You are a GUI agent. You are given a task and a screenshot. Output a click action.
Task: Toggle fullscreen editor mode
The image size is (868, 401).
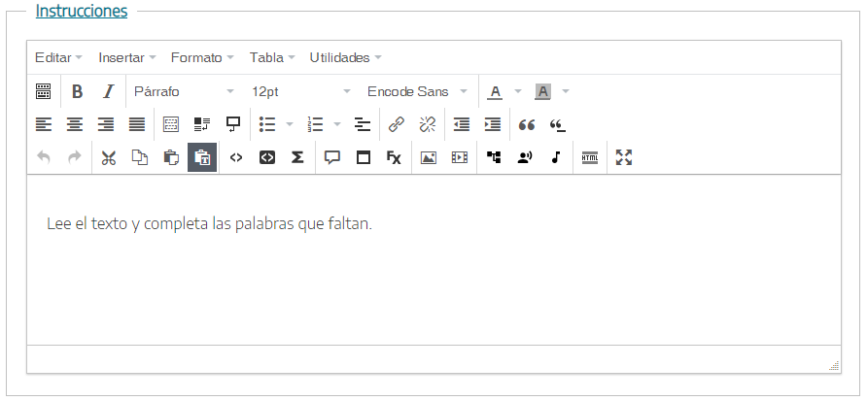[624, 157]
